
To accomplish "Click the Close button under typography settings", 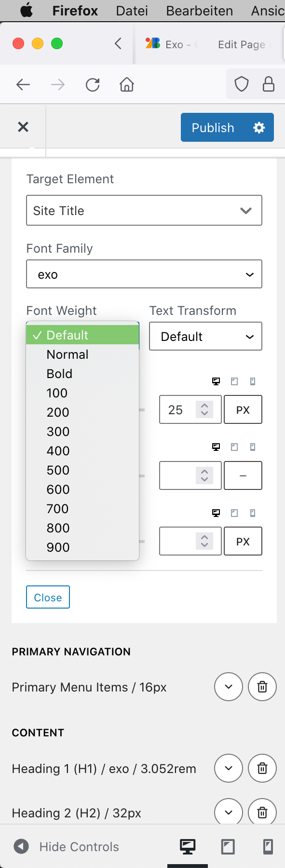I will pos(48,597).
